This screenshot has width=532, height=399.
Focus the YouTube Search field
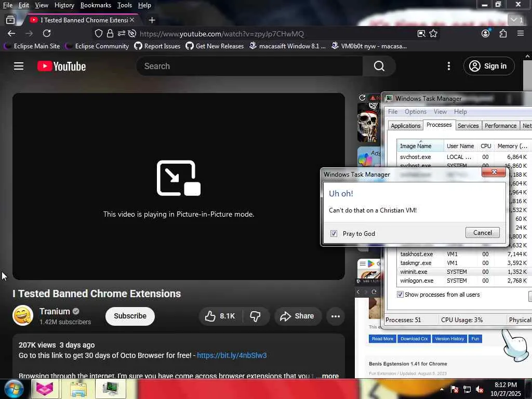click(x=250, y=66)
